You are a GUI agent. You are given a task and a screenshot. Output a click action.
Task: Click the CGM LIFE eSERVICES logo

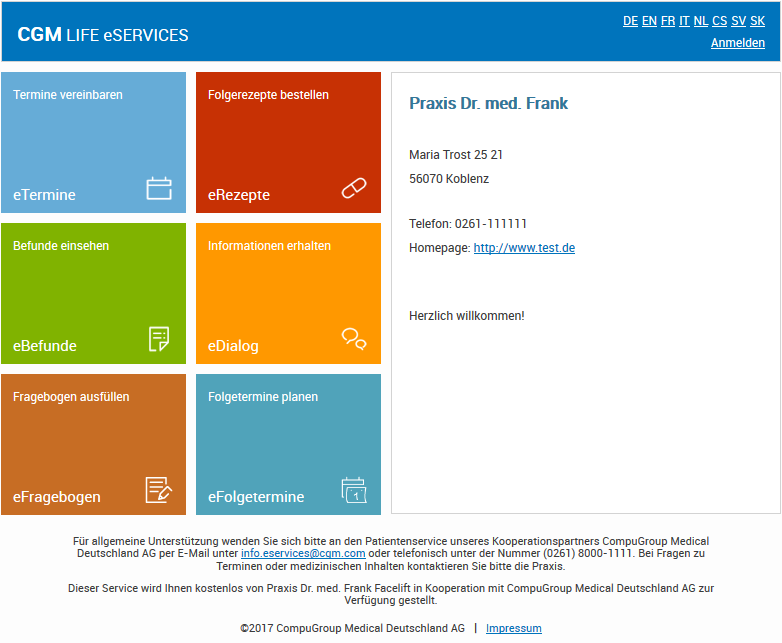[x=103, y=35]
